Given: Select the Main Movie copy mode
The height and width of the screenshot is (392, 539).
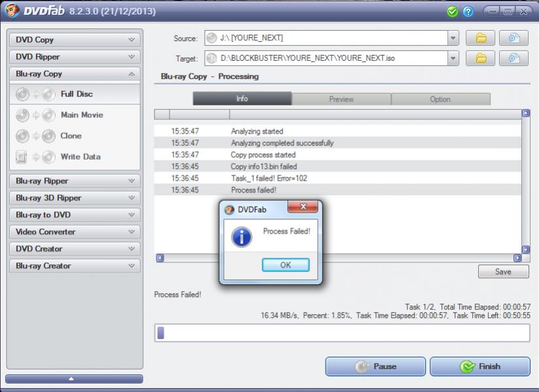Looking at the screenshot, I should pos(75,115).
